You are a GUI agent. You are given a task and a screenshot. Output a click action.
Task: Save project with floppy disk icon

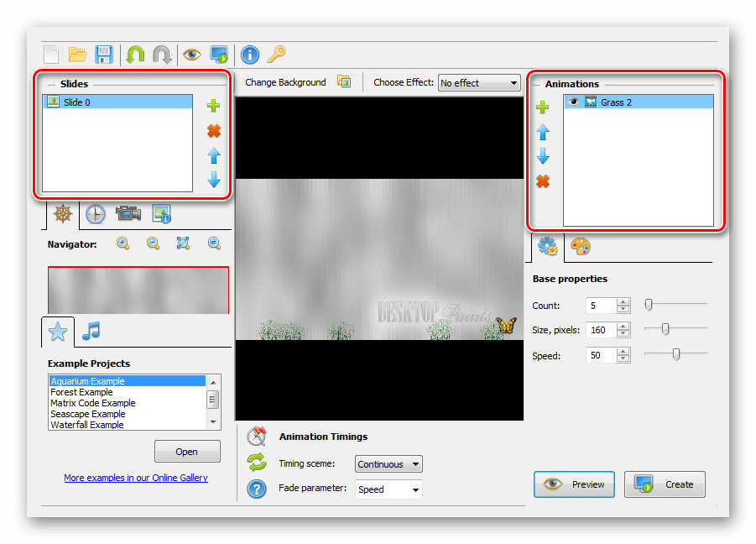tap(104, 55)
